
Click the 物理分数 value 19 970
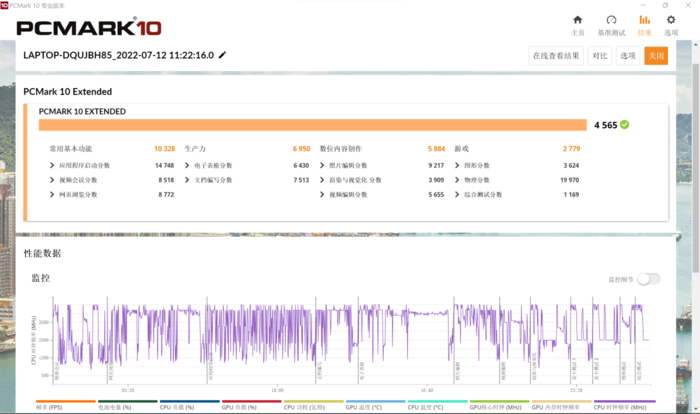570,180
